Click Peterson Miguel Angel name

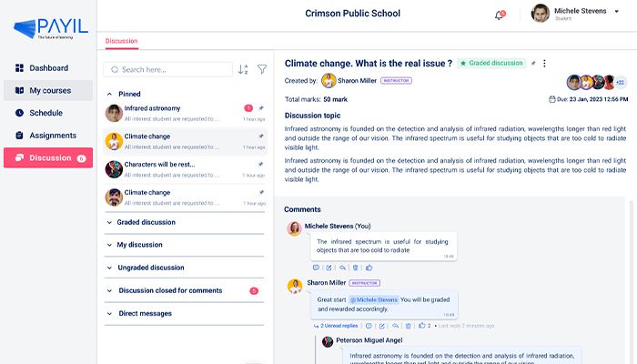click(x=369, y=340)
